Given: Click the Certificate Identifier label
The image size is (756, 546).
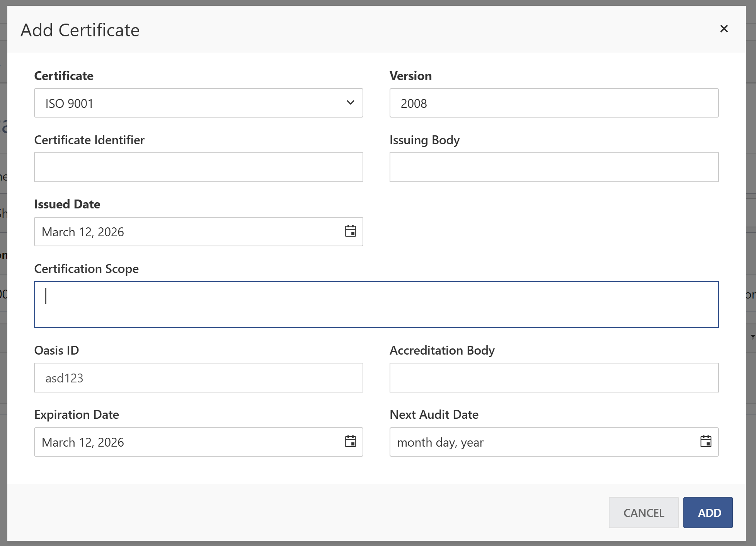Looking at the screenshot, I should 89,140.
